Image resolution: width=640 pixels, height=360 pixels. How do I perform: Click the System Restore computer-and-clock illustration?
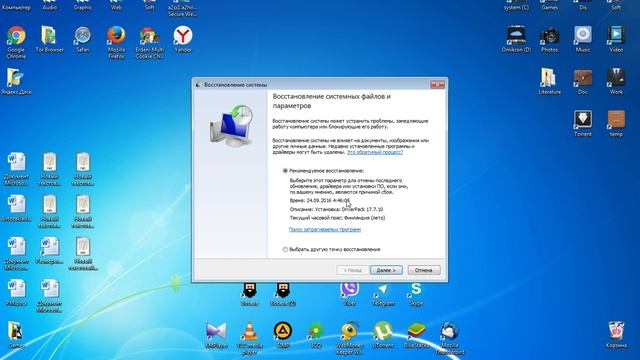click(x=231, y=126)
